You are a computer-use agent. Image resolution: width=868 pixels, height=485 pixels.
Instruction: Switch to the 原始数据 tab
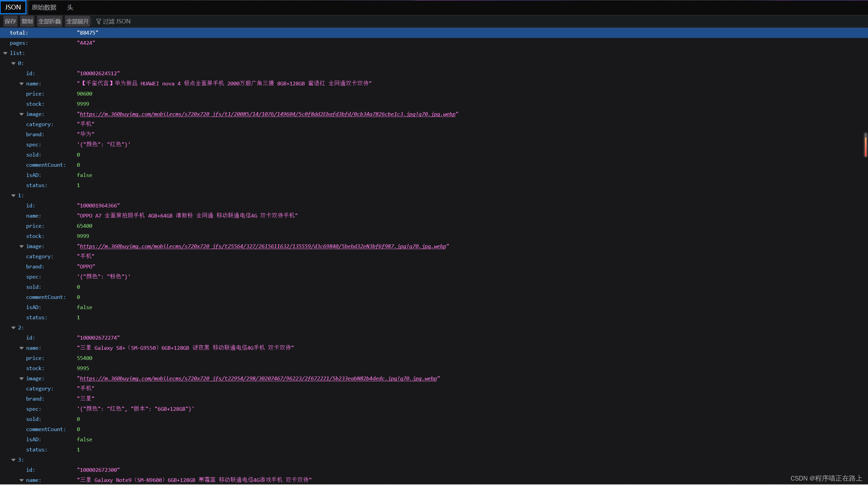click(x=44, y=7)
